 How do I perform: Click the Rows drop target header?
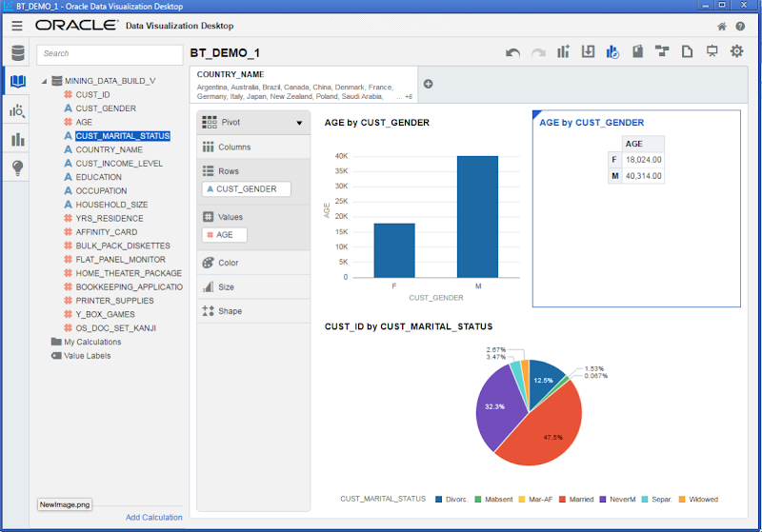click(253, 171)
